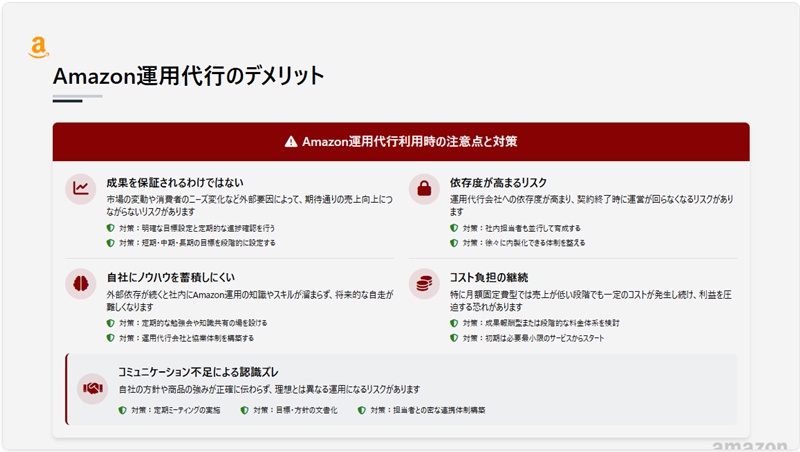Click description starting 特に月額固定費型では
This screenshot has height=452, width=800.
point(591,300)
